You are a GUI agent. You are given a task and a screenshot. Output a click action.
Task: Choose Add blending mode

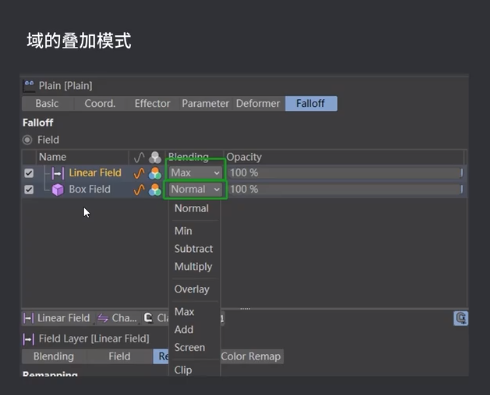[x=184, y=330]
